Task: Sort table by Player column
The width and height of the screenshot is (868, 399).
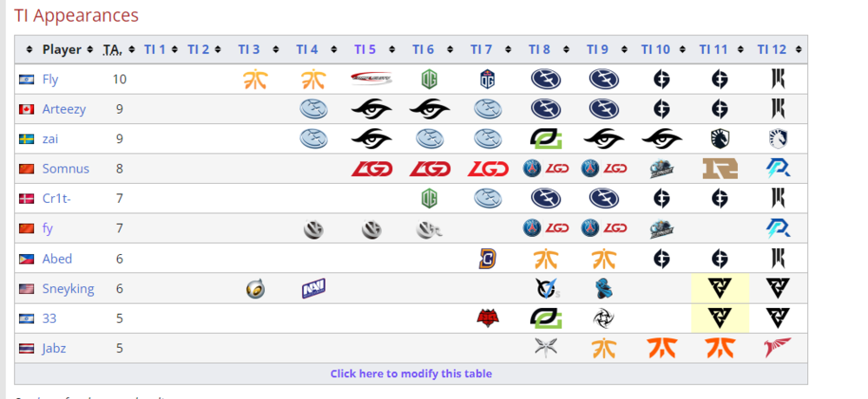Action: pos(30,49)
